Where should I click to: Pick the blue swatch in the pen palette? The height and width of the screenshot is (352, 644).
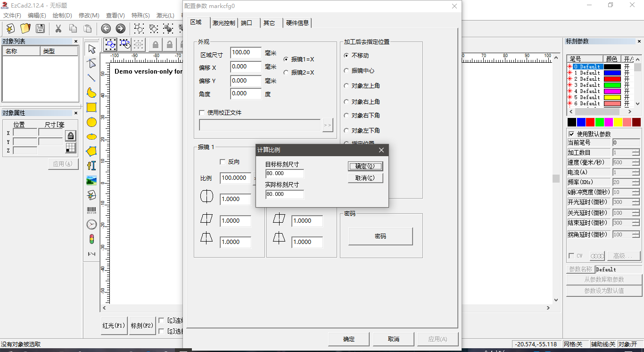tap(581, 122)
